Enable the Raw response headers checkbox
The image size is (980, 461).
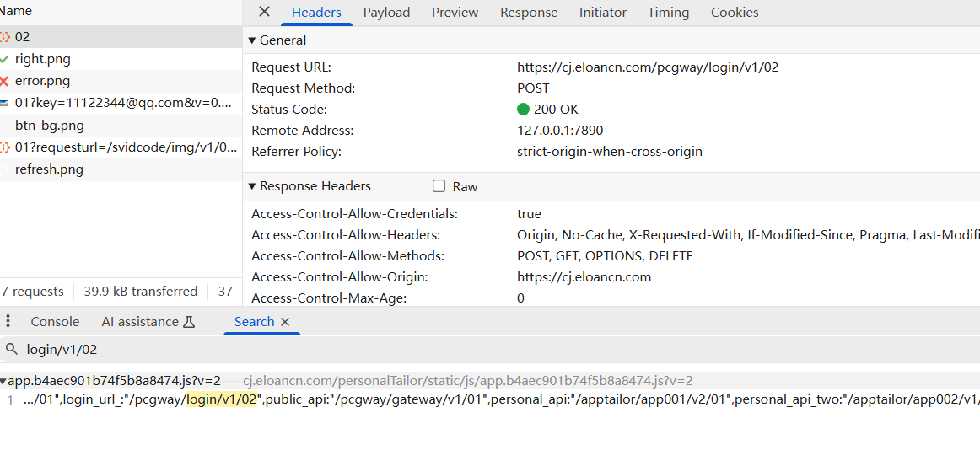pyautogui.click(x=439, y=186)
